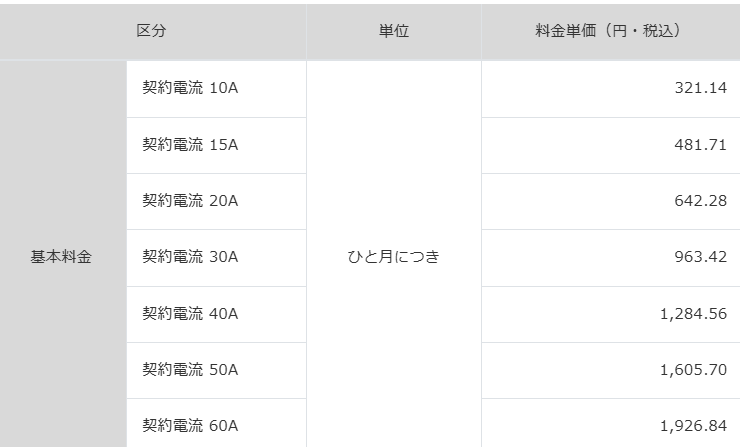Click the 契約電流 40A cell
Image resolution: width=740 pixels, height=447 pixels.
coord(190,314)
